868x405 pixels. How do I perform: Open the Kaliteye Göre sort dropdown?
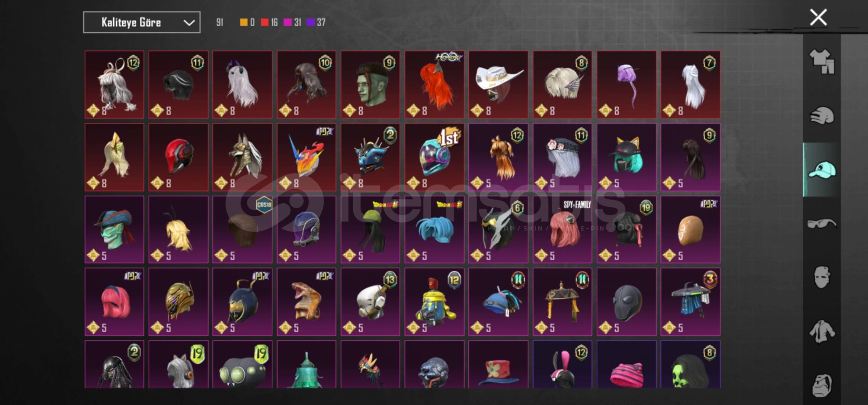pyautogui.click(x=142, y=22)
